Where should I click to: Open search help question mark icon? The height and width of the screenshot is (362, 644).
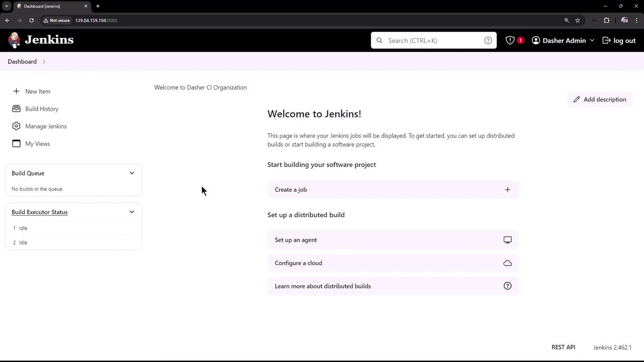pos(488,40)
